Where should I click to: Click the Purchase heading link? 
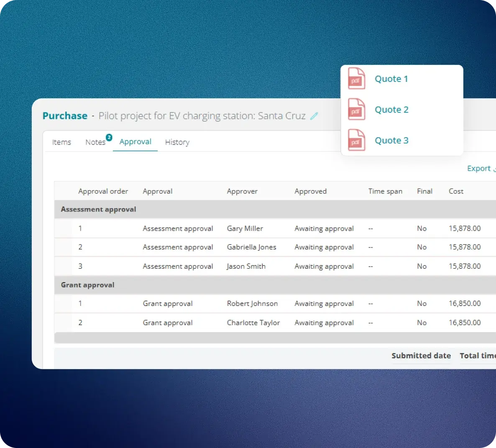coord(65,116)
